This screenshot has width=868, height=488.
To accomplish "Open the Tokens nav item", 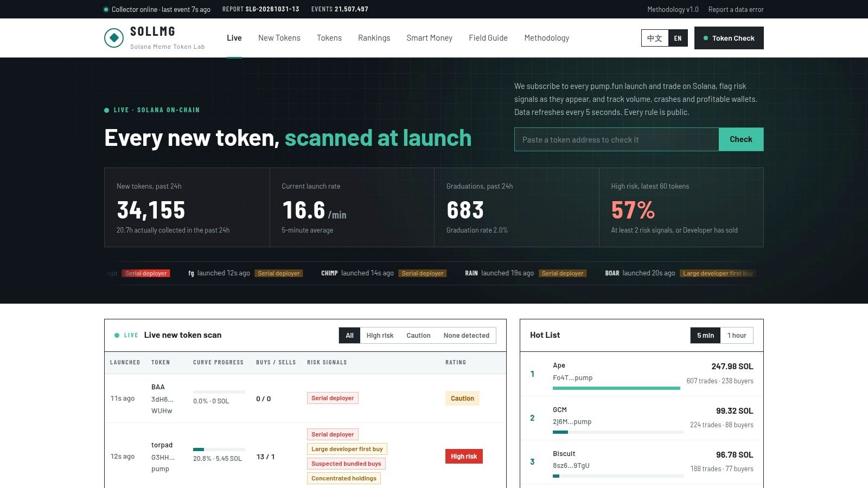I will click(x=329, y=38).
